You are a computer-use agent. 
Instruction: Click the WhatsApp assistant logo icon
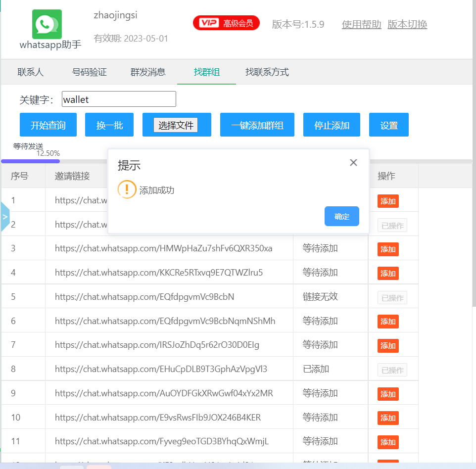(47, 24)
